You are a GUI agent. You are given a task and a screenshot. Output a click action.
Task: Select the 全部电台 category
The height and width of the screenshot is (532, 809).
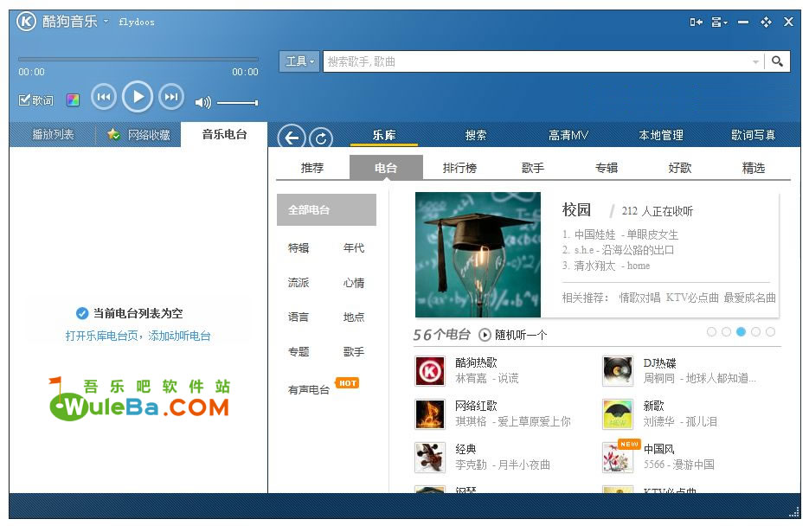tap(326, 209)
